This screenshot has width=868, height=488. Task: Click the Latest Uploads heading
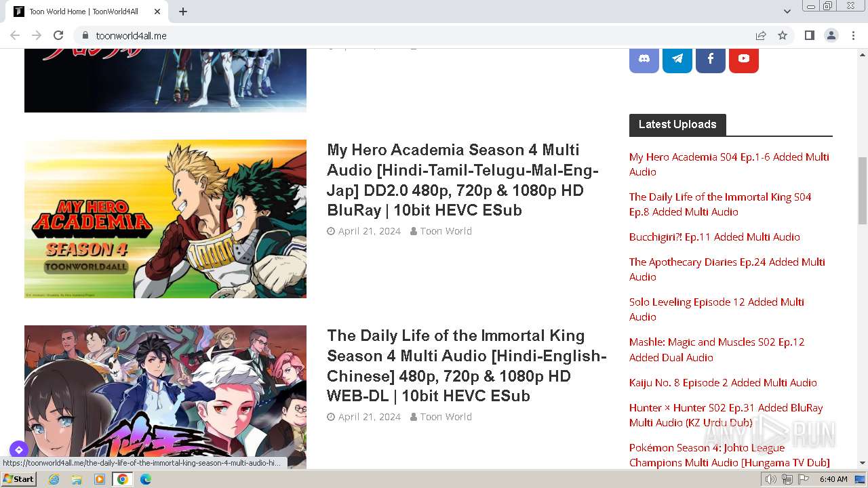point(677,125)
